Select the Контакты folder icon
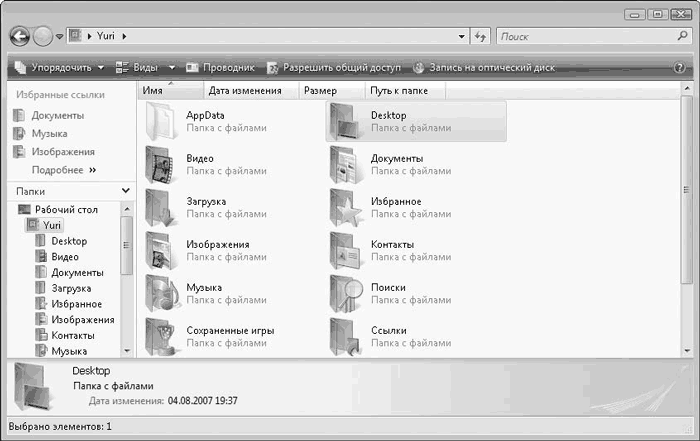 (346, 250)
